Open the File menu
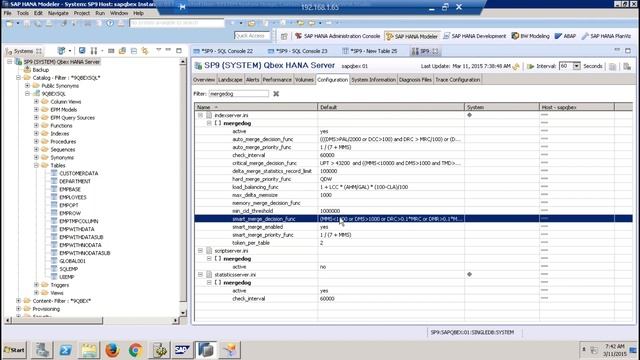Viewport: 640px width, 360px height. (x=8, y=13)
